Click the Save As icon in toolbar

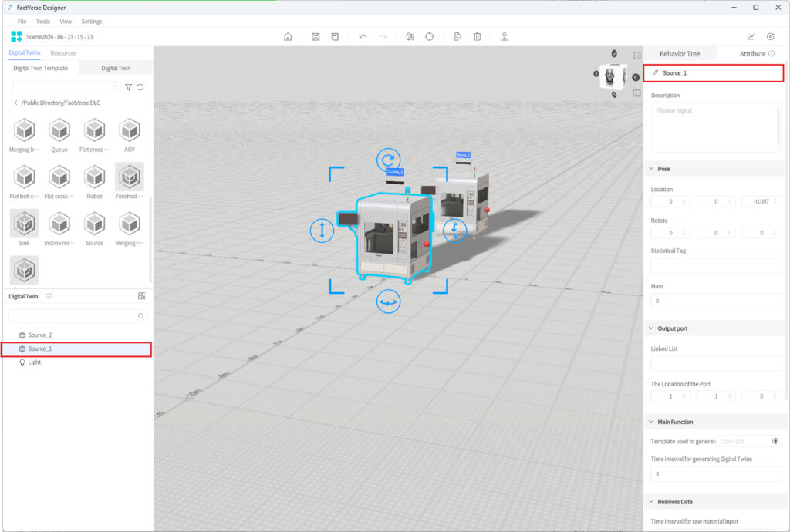pyautogui.click(x=335, y=37)
